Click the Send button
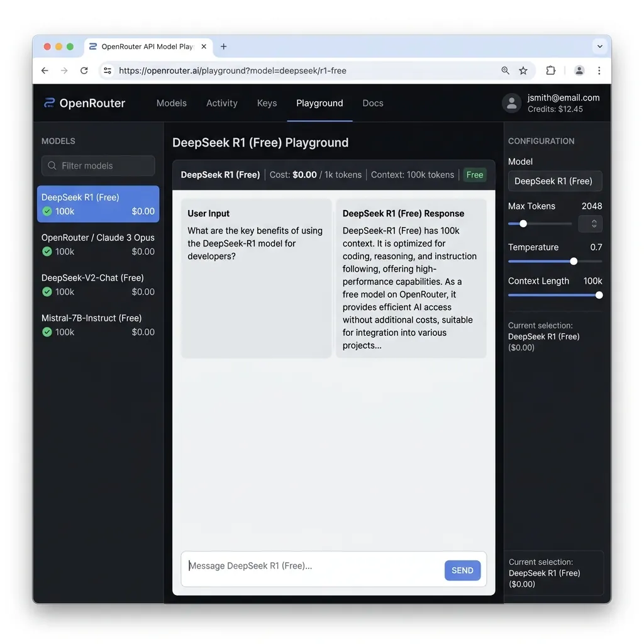This screenshot has width=644, height=644. point(462,570)
